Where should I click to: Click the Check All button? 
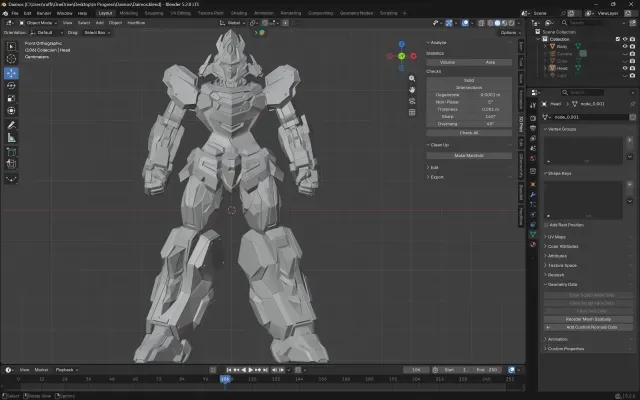tap(469, 133)
